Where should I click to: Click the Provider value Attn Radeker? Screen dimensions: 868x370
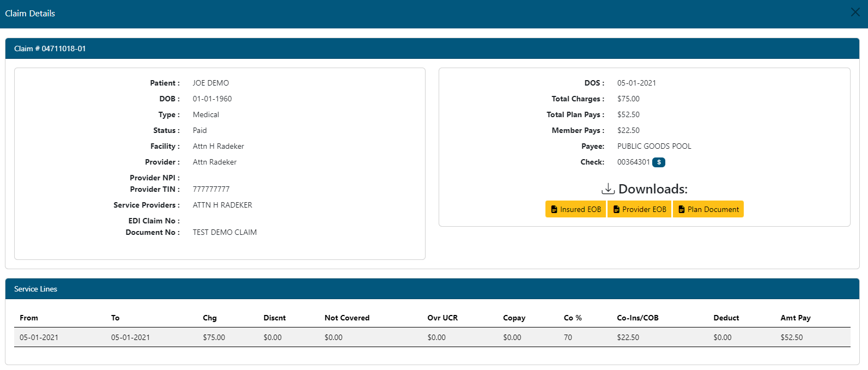[x=215, y=162]
